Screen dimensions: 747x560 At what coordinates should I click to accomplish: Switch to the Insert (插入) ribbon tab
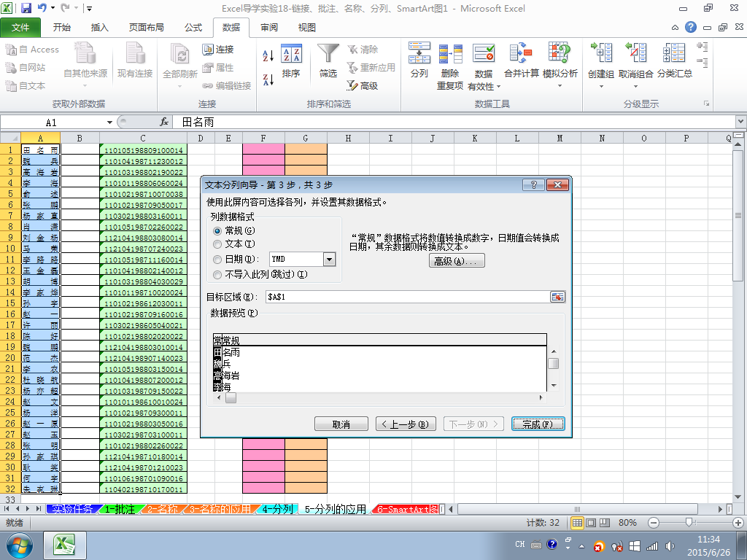(99, 28)
